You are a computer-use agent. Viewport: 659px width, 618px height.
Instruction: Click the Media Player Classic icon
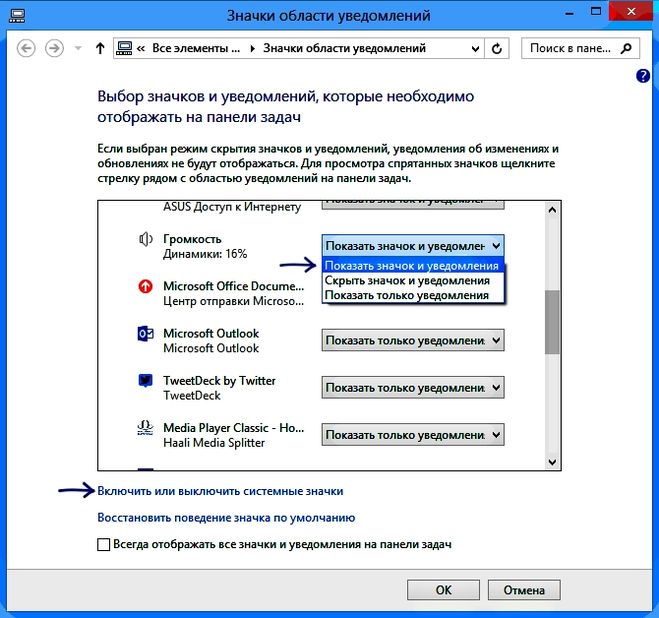point(145,429)
